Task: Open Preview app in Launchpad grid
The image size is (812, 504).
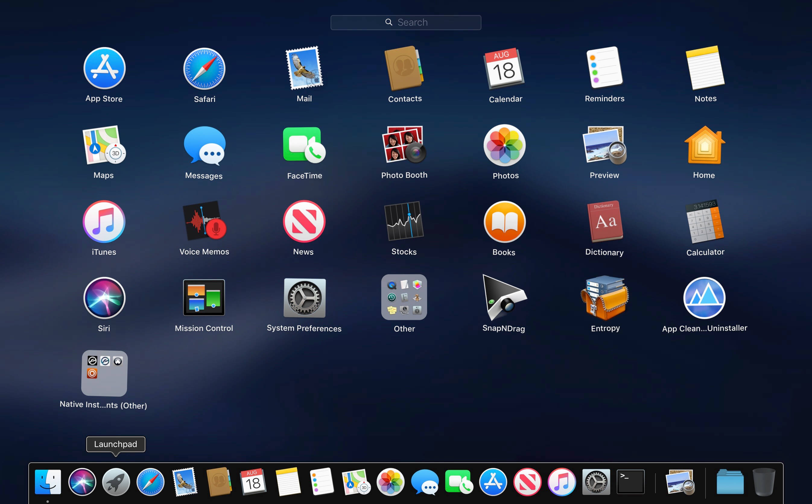Action: [604, 145]
